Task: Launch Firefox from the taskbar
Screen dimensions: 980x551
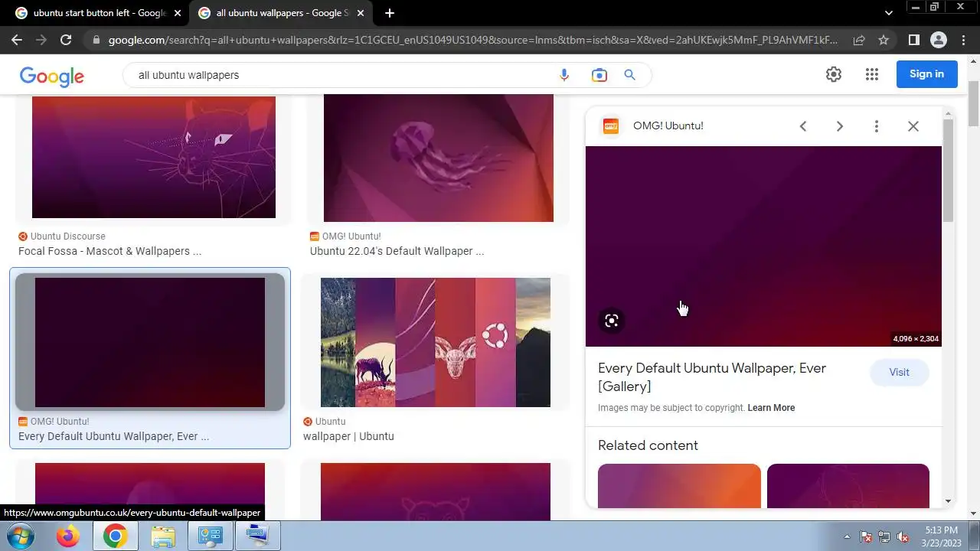Action: pyautogui.click(x=68, y=536)
